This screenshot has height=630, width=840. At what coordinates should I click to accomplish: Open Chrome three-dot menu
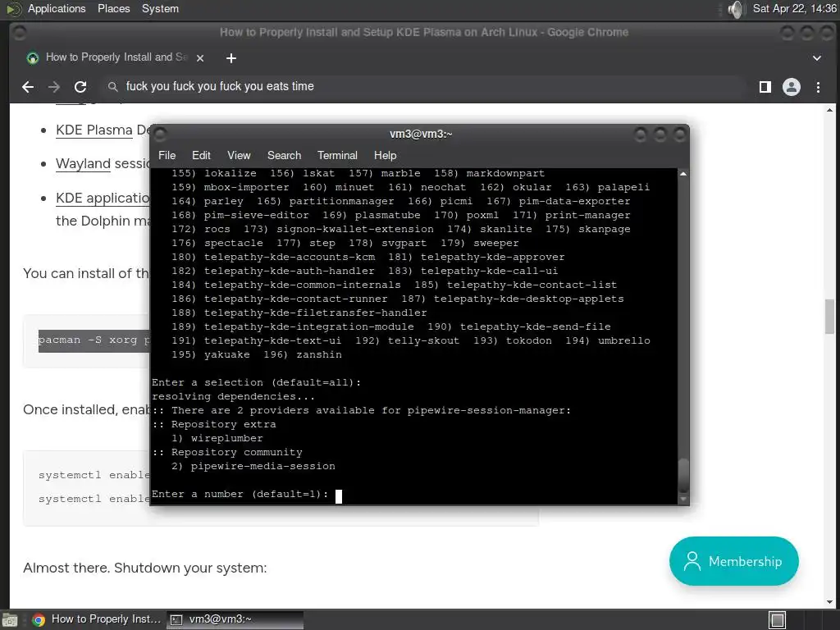(818, 87)
